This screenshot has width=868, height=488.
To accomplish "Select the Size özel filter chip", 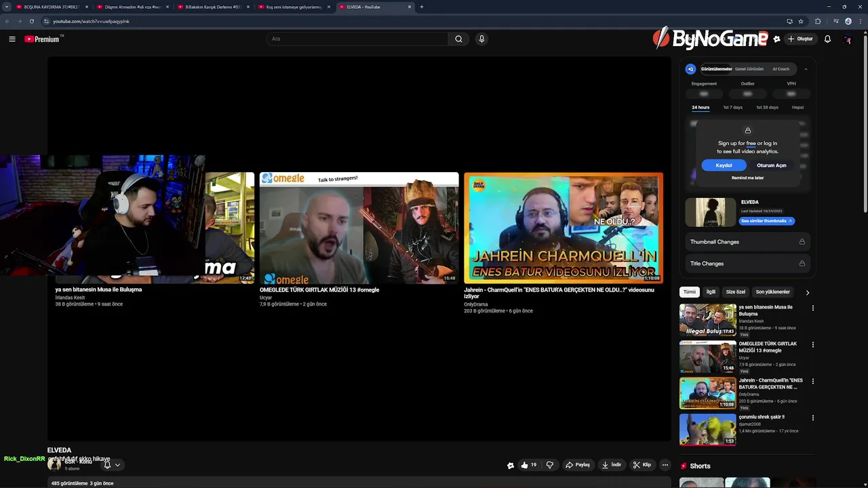I will (x=736, y=292).
